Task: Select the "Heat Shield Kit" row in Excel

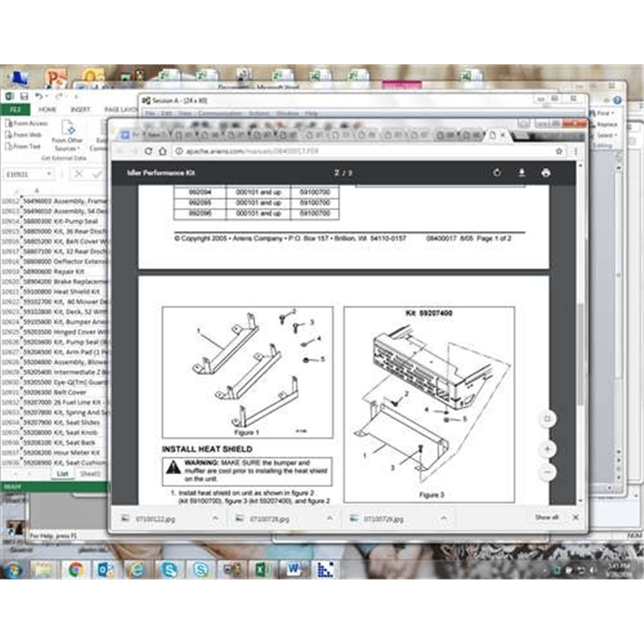Action: pyautogui.click(x=54, y=291)
